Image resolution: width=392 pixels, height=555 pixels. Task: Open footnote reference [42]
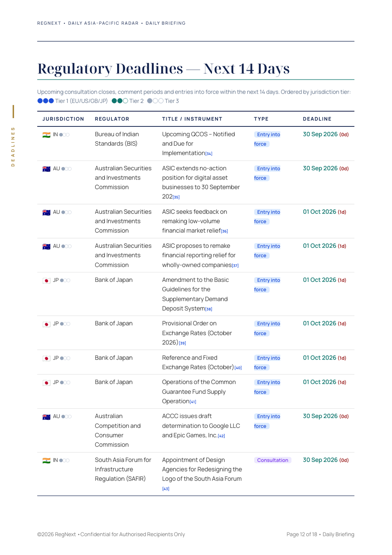(221, 436)
